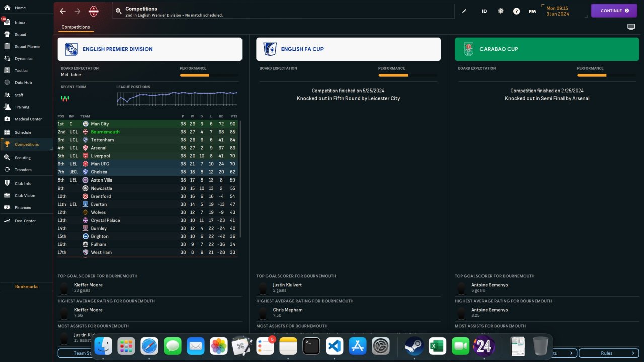Open Football Manager 24 dock icon
Viewport: 644px width, 362px height.
pyautogui.click(x=484, y=346)
